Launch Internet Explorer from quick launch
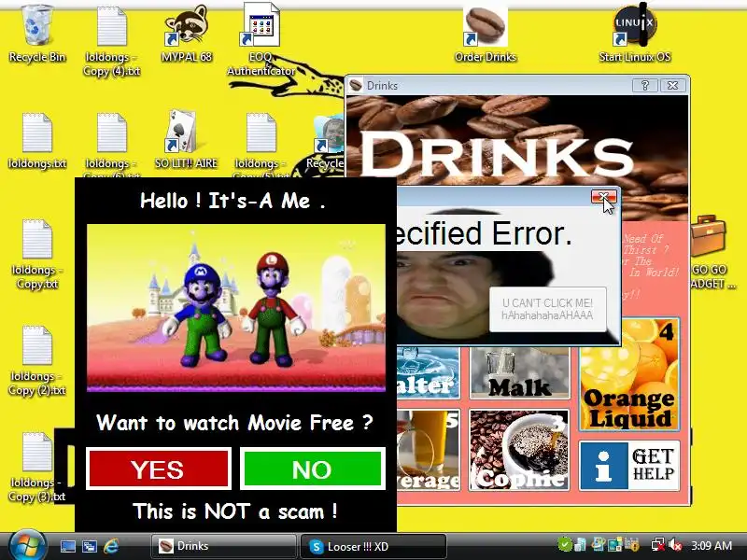 coord(111,546)
